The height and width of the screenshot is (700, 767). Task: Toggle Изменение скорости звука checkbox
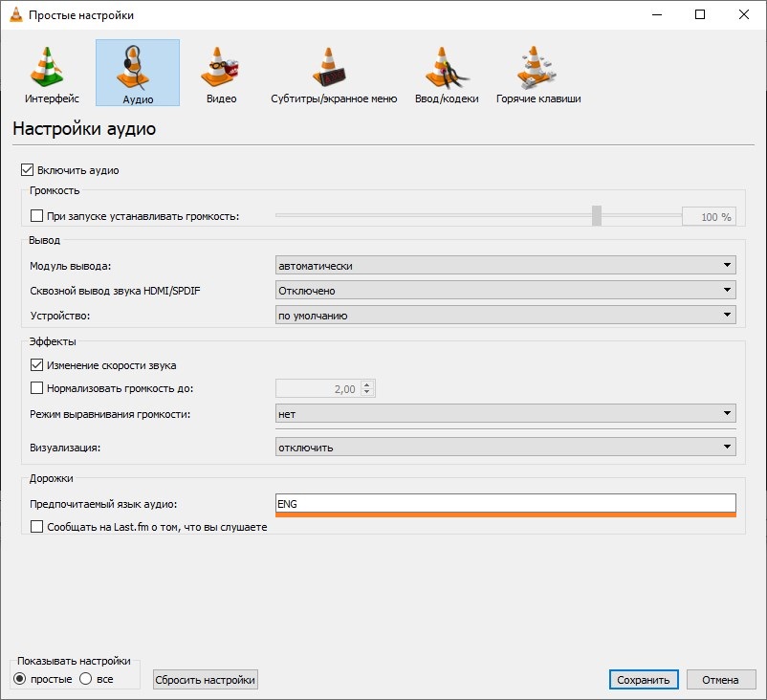[x=37, y=364]
